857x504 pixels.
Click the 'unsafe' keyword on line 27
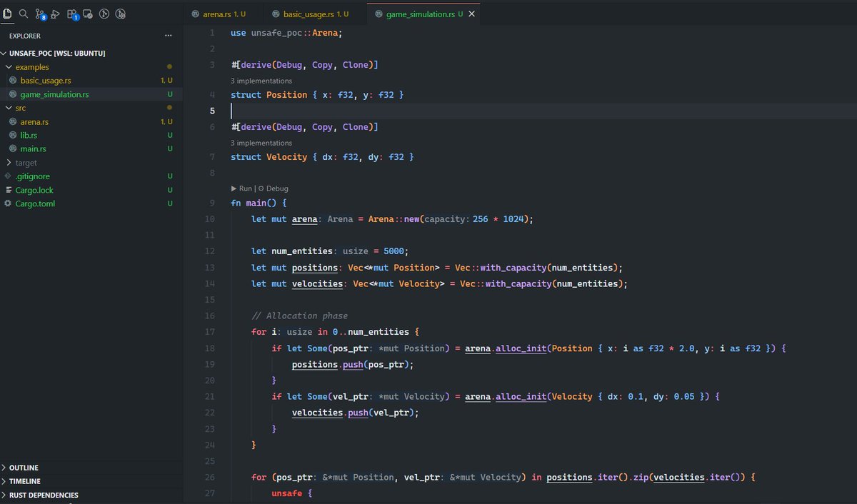(287, 493)
